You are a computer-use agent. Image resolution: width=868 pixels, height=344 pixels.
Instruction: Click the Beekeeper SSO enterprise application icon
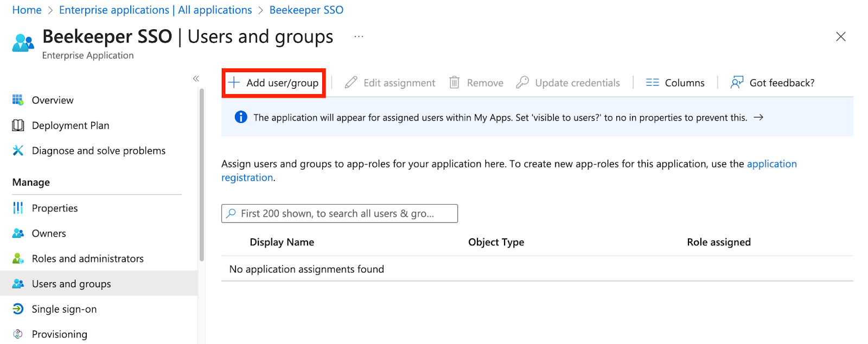pyautogui.click(x=23, y=43)
